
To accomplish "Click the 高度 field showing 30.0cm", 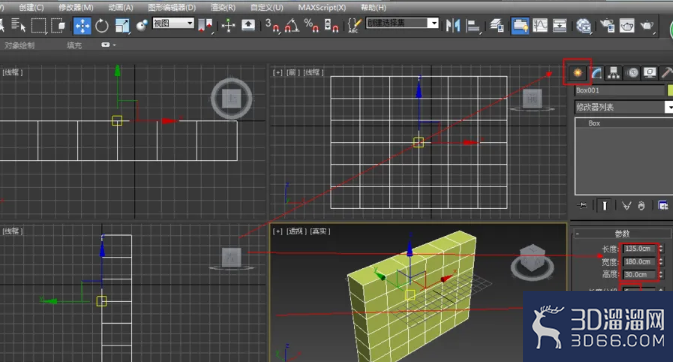I will point(639,274).
